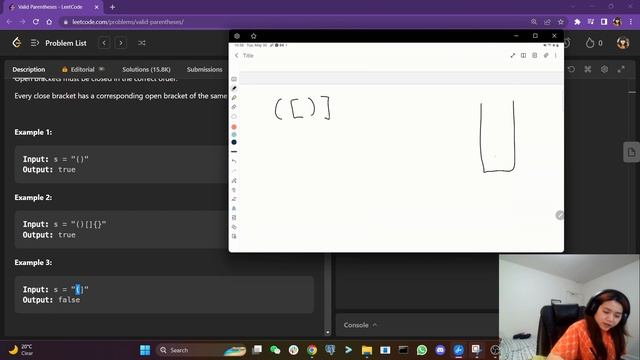Open the notes page icon on right edge
This screenshot has width=640, height=360.
631,152
